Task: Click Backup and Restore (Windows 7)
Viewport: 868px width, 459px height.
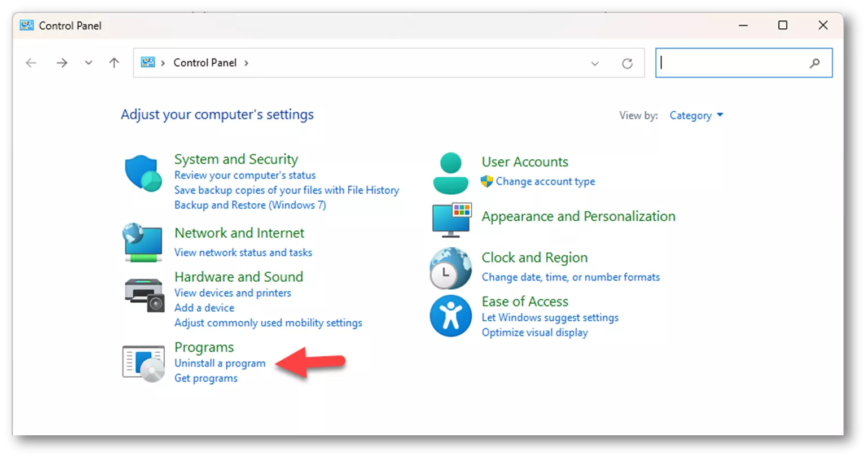Action: pos(250,204)
